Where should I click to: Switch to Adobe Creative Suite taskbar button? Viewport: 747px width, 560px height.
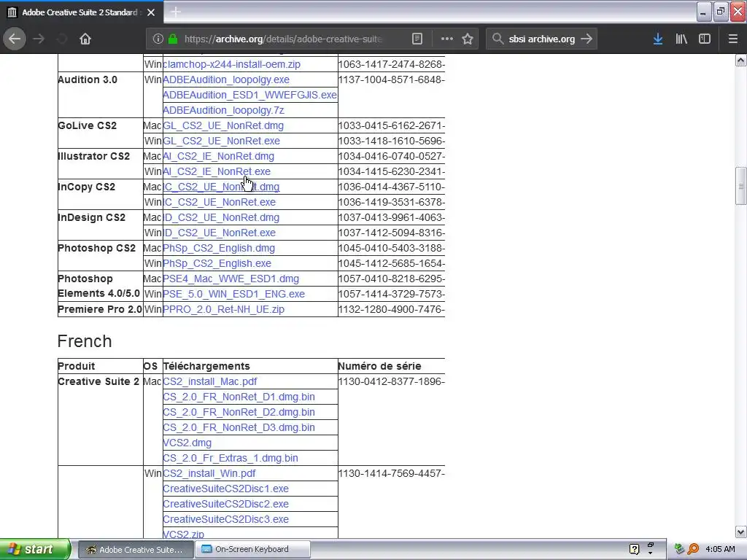coord(136,550)
